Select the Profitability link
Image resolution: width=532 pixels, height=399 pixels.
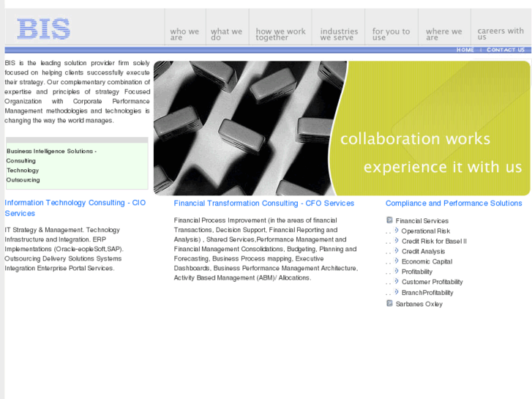pos(417,272)
